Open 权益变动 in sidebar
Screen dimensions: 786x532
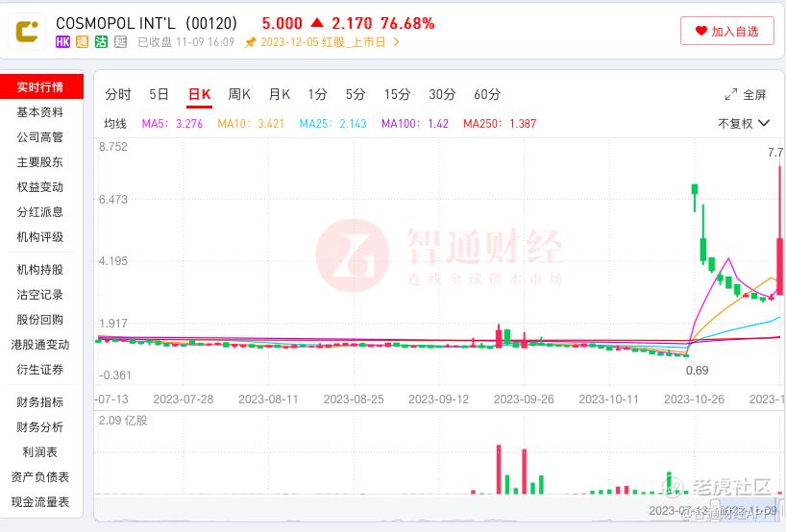point(40,187)
